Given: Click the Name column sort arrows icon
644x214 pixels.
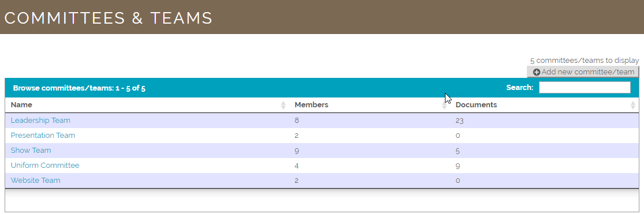Looking at the screenshot, I should [x=283, y=105].
